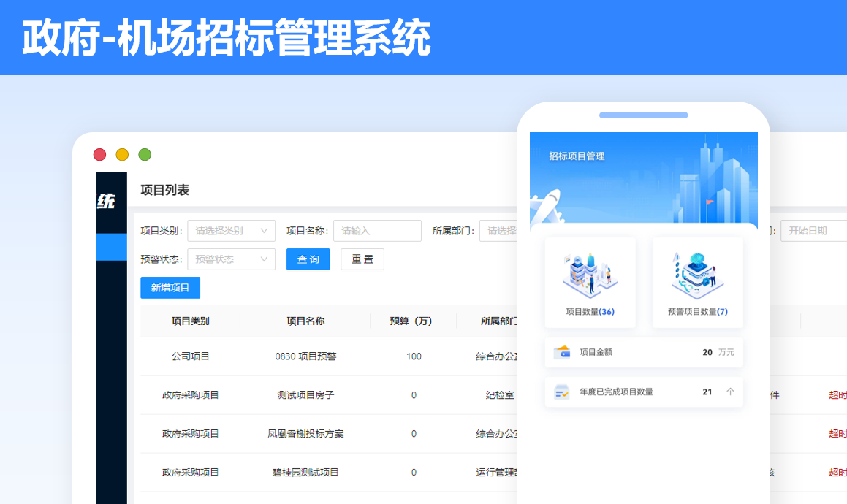This screenshot has width=847, height=504.
Task: Click the 查询 button
Action: [x=308, y=259]
